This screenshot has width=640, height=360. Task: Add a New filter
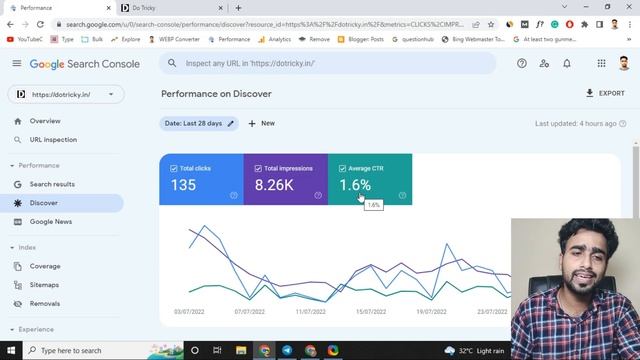(x=262, y=123)
